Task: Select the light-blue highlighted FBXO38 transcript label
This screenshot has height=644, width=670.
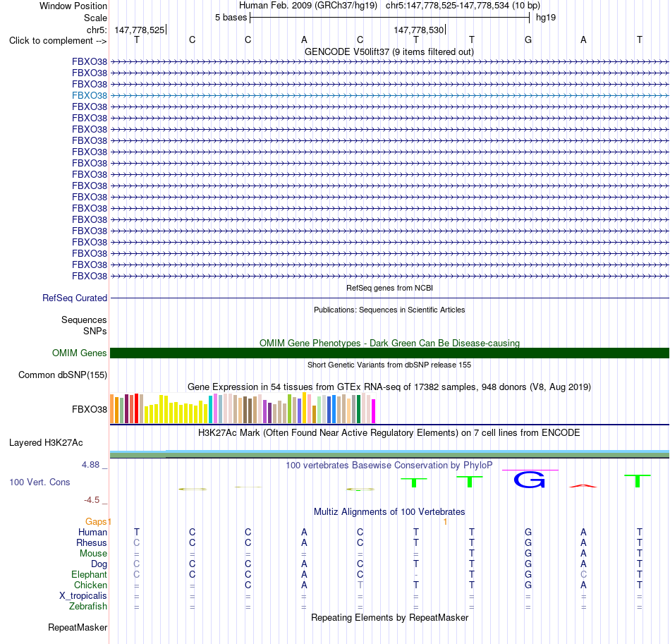Action: tap(90, 95)
